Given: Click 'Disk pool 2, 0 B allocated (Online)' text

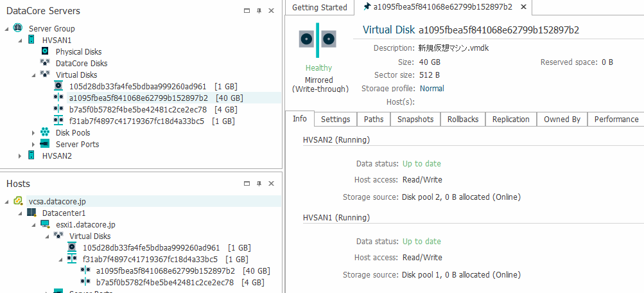Looking at the screenshot, I should pos(462,197).
